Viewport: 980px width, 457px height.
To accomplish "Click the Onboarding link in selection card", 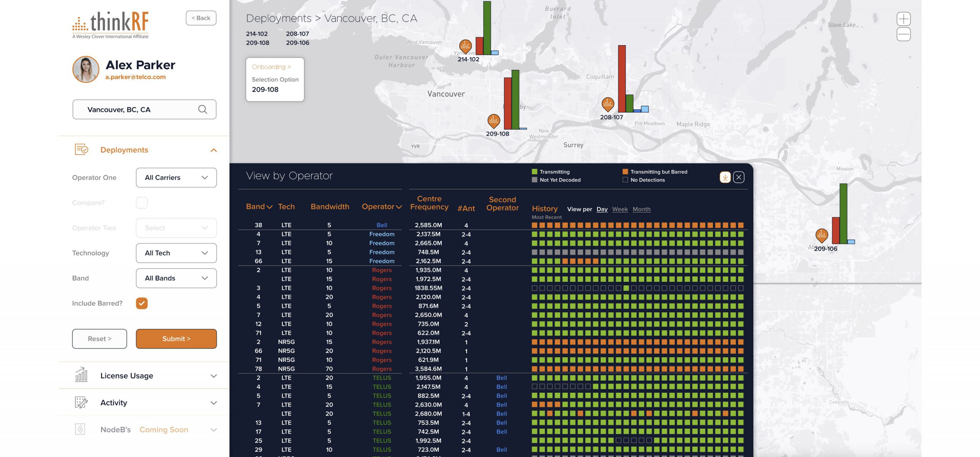I will pos(271,67).
